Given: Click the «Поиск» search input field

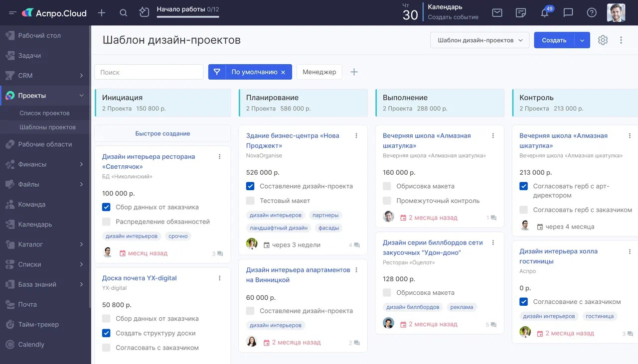Looking at the screenshot, I should point(149,72).
